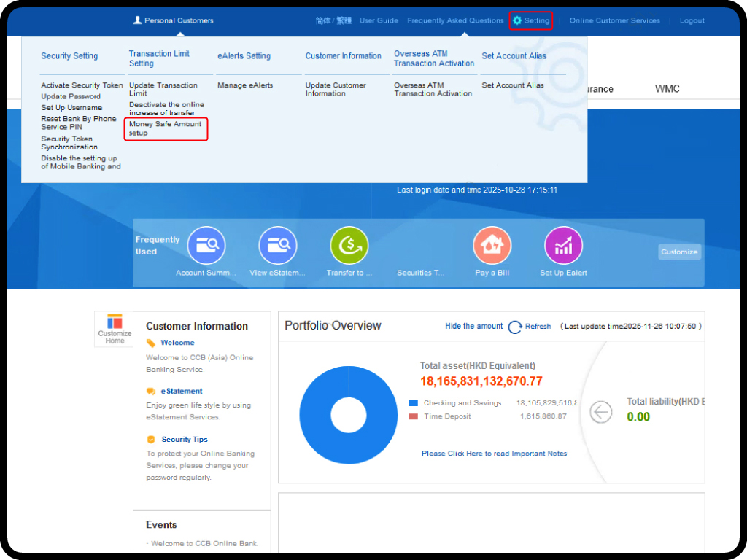Click the Refresh circular arrow icon
Image resolution: width=747 pixels, height=560 pixels.
click(516, 327)
